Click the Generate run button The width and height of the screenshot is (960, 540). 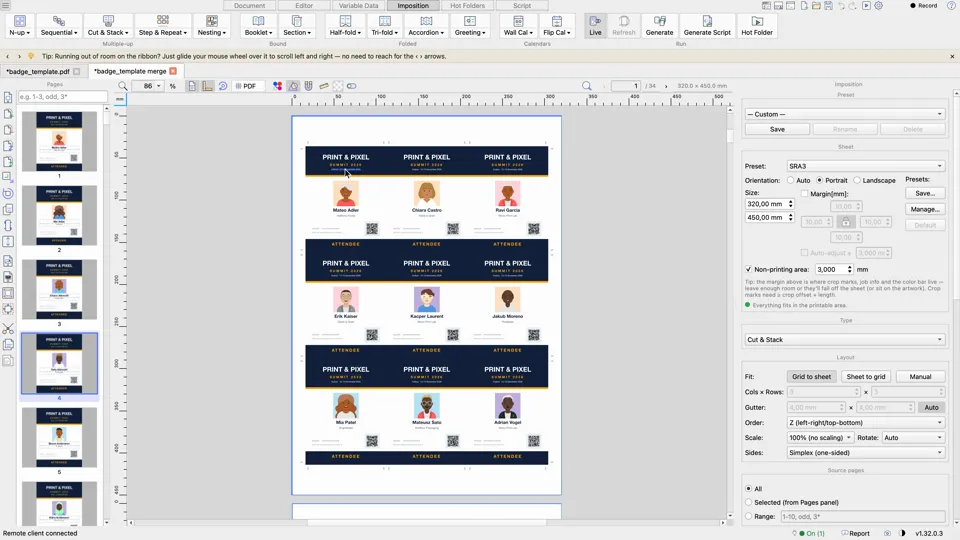click(x=659, y=26)
